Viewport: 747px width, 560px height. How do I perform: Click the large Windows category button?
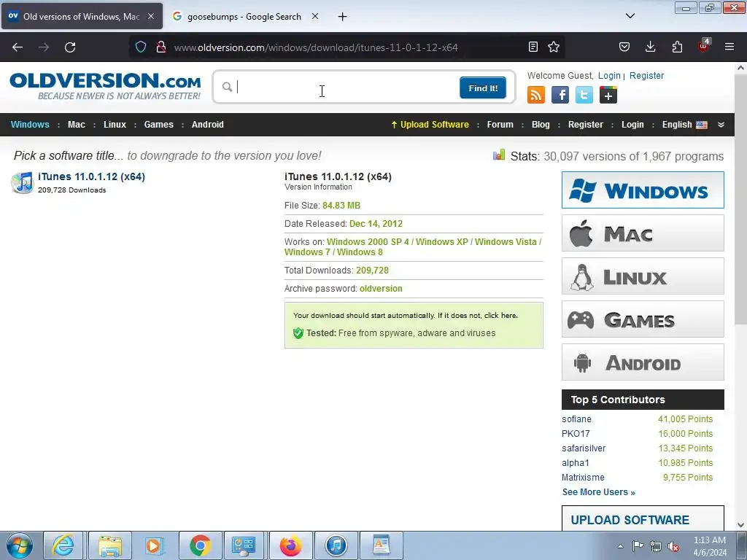(643, 190)
